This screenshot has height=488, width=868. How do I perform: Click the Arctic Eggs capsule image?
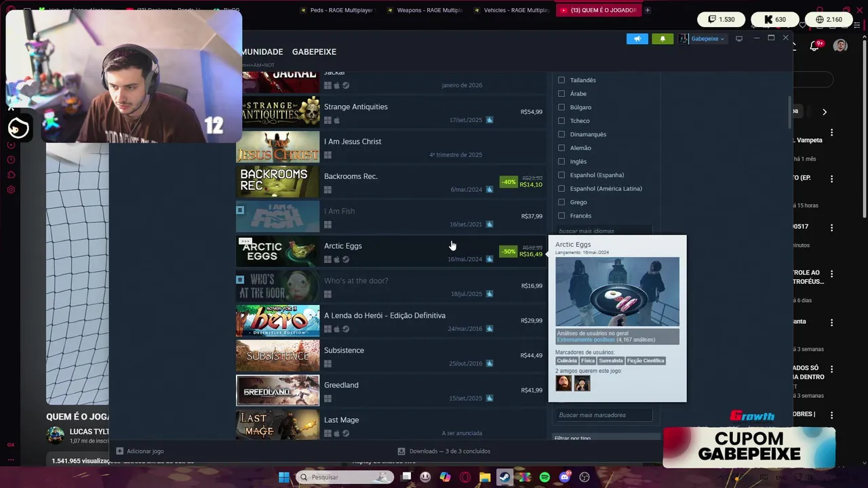(277, 251)
